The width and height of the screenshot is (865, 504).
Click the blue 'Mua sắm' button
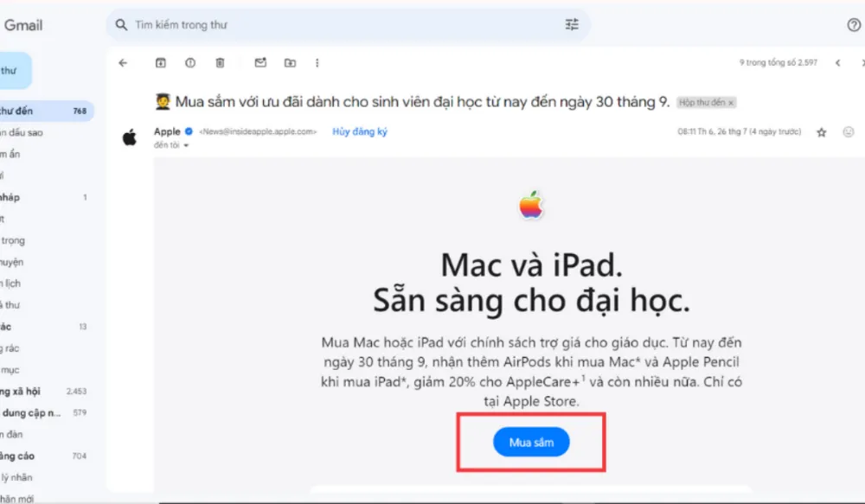(x=531, y=443)
